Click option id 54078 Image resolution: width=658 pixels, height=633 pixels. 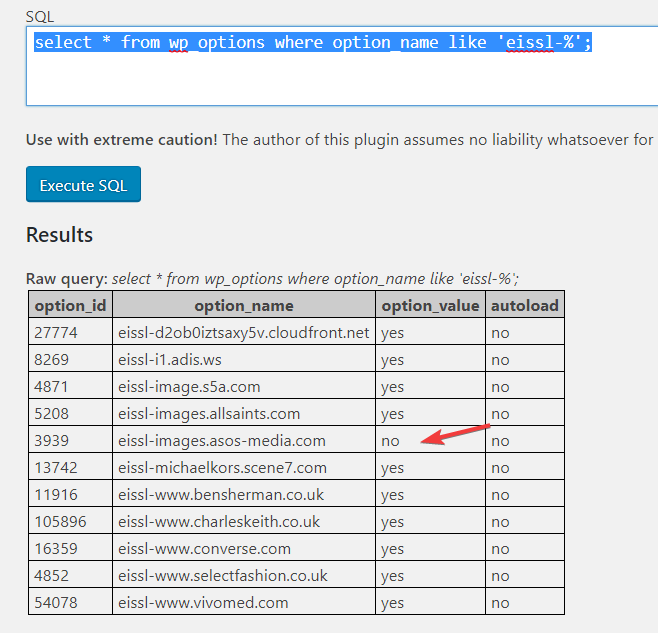[70, 602]
